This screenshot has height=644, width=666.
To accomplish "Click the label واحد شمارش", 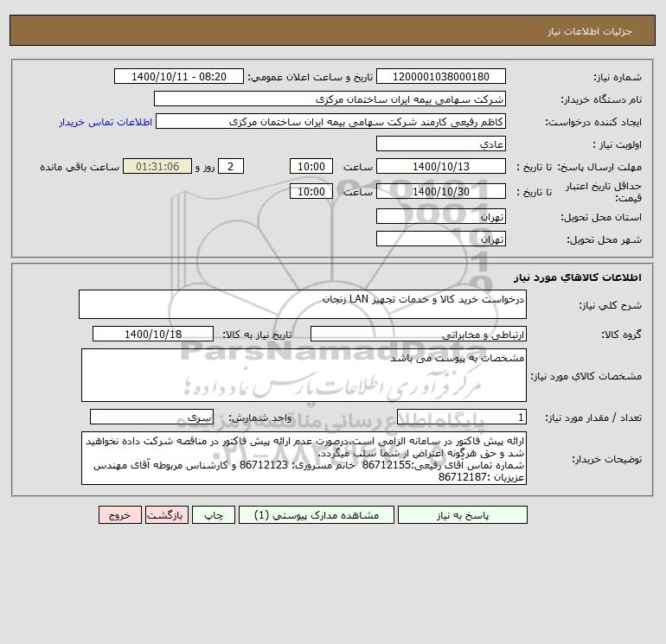I will coord(260,418).
